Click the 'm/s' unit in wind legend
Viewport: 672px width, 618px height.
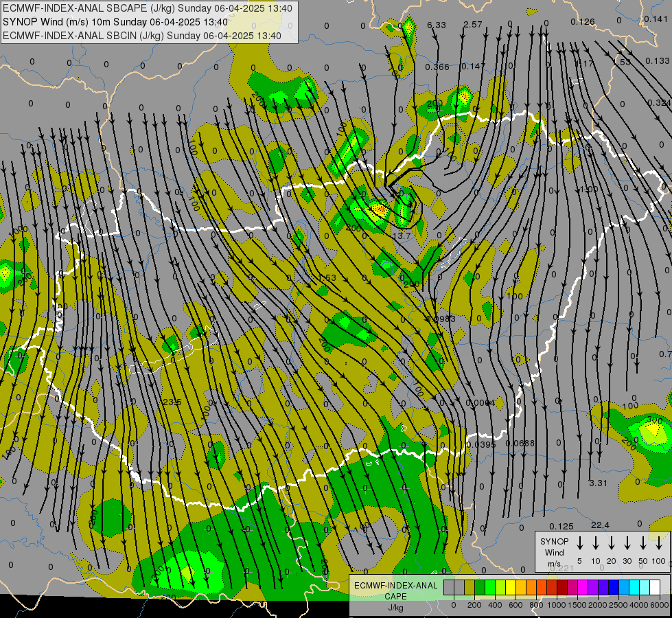(x=554, y=564)
